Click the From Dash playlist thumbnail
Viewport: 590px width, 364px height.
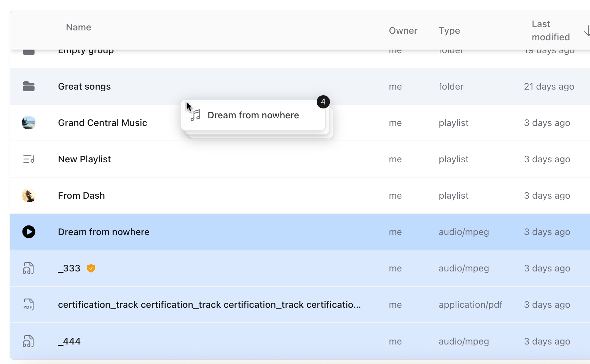[x=29, y=195]
